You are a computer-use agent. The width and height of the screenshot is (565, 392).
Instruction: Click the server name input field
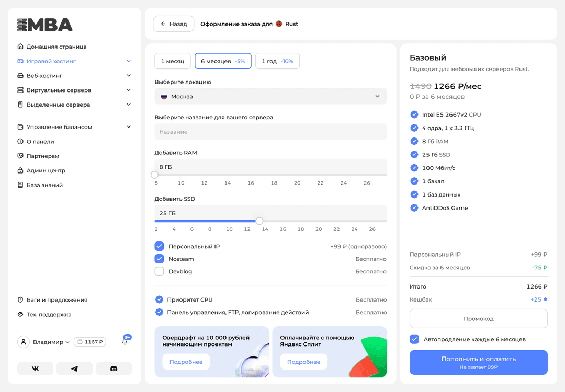(x=270, y=132)
